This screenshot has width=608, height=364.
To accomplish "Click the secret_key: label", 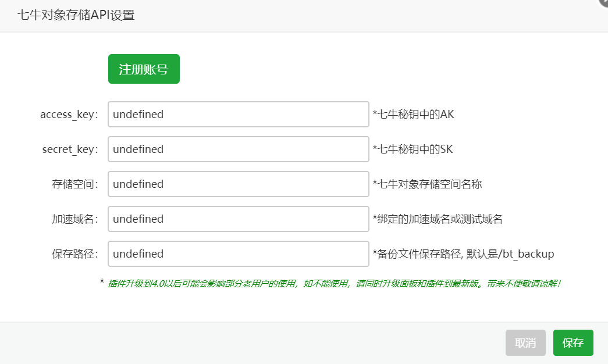I will (x=70, y=149).
